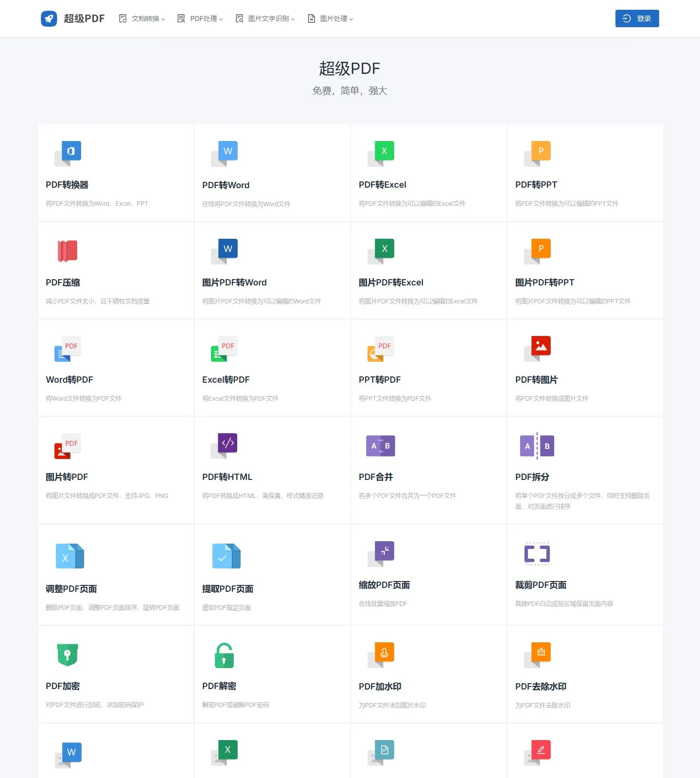The image size is (700, 778).
Task: Expand the PDF处理 dropdown menu
Action: (x=200, y=18)
